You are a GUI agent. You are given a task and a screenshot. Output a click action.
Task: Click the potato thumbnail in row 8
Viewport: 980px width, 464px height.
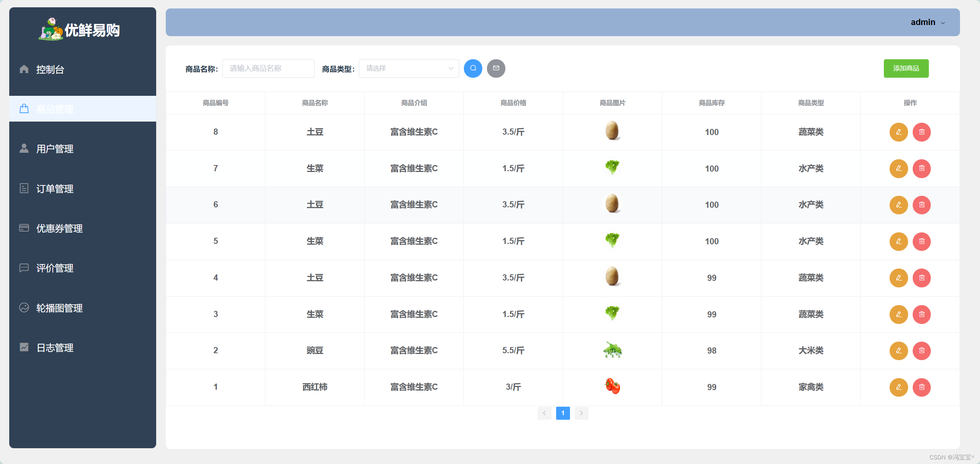(612, 131)
